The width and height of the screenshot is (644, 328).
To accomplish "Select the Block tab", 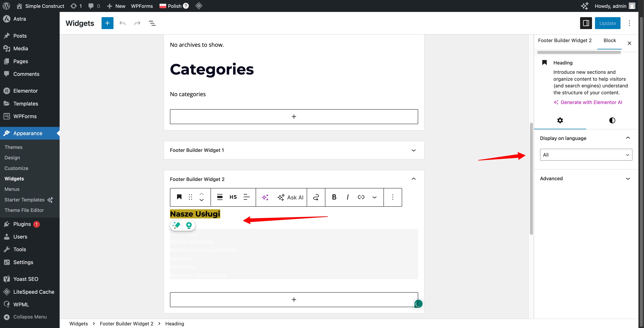I will (x=610, y=40).
